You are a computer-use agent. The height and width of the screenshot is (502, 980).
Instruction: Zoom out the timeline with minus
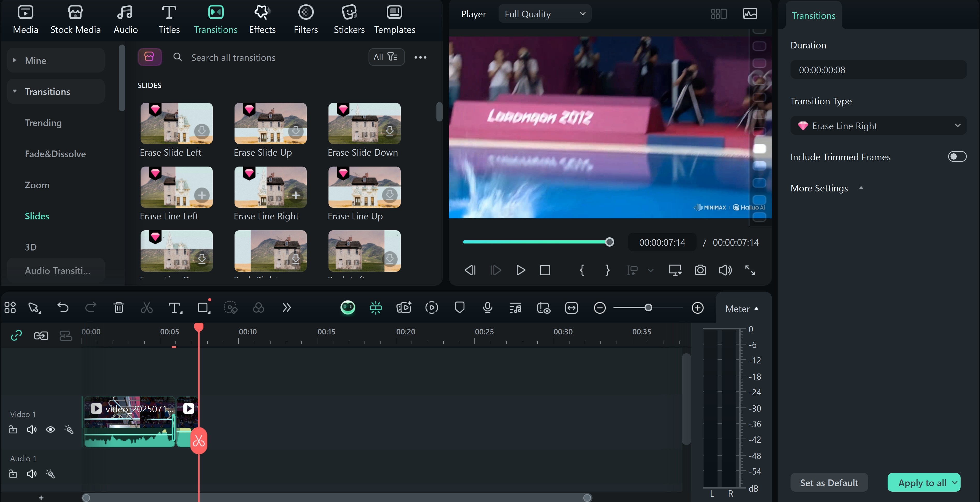(599, 308)
